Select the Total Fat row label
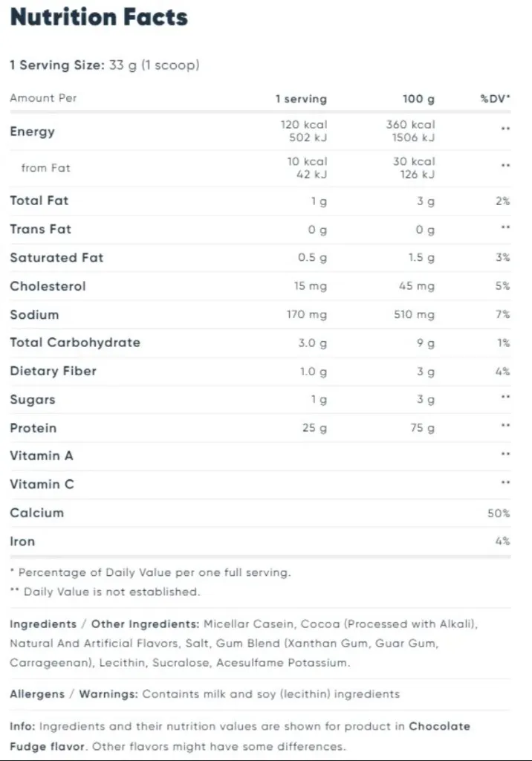 [x=39, y=201]
